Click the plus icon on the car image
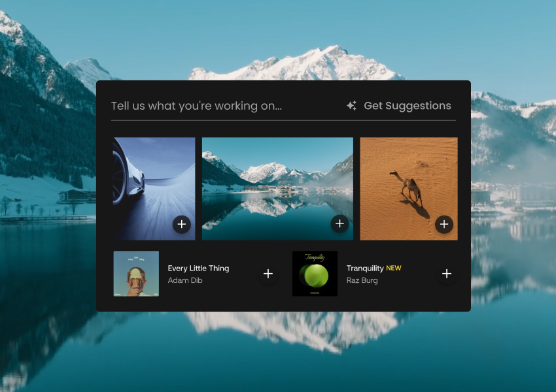This screenshot has width=556, height=392. pyautogui.click(x=182, y=224)
